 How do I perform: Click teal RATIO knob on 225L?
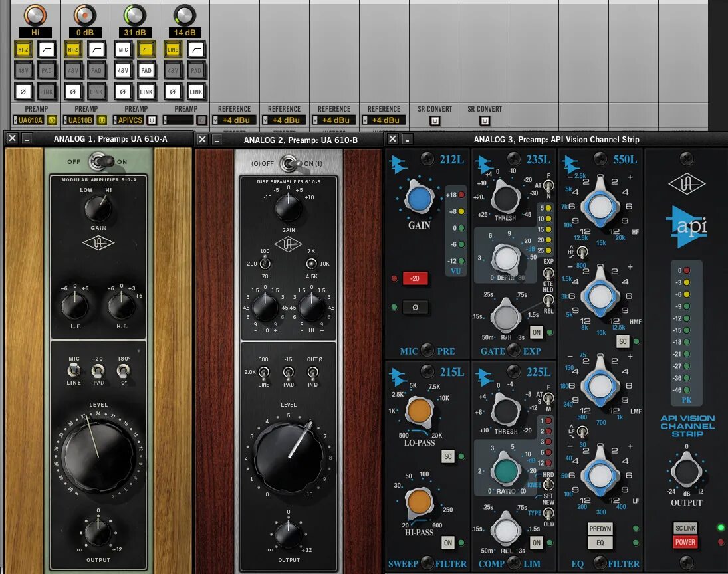coord(505,470)
